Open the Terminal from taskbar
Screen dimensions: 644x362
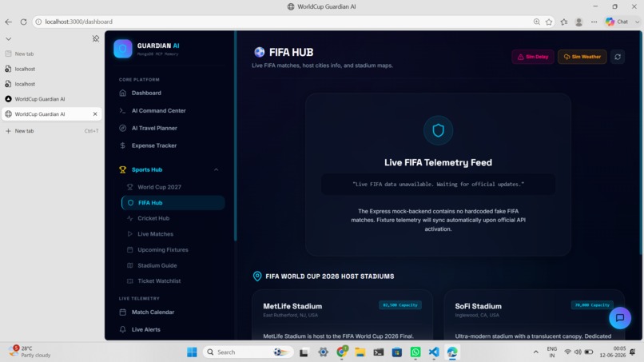(378, 352)
